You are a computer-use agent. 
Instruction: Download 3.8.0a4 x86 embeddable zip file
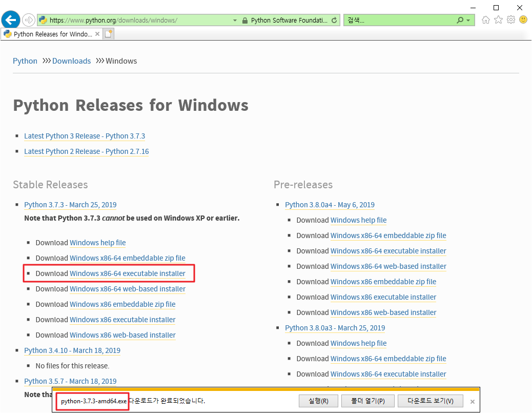point(383,282)
